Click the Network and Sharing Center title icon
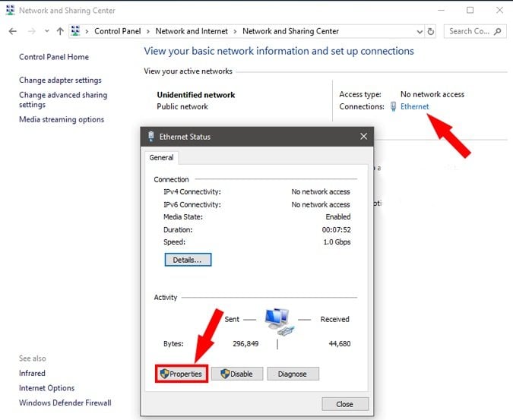Viewport: 513px width, 420px height. [x=10, y=10]
